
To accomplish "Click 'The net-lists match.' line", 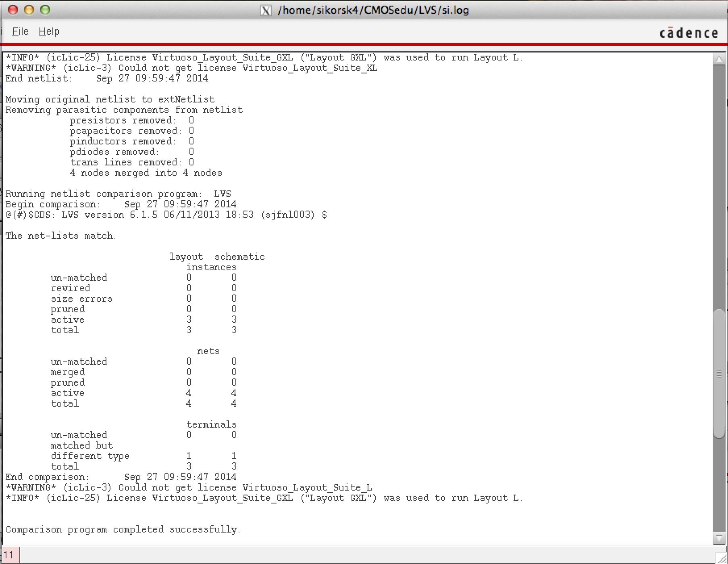I will click(x=60, y=236).
